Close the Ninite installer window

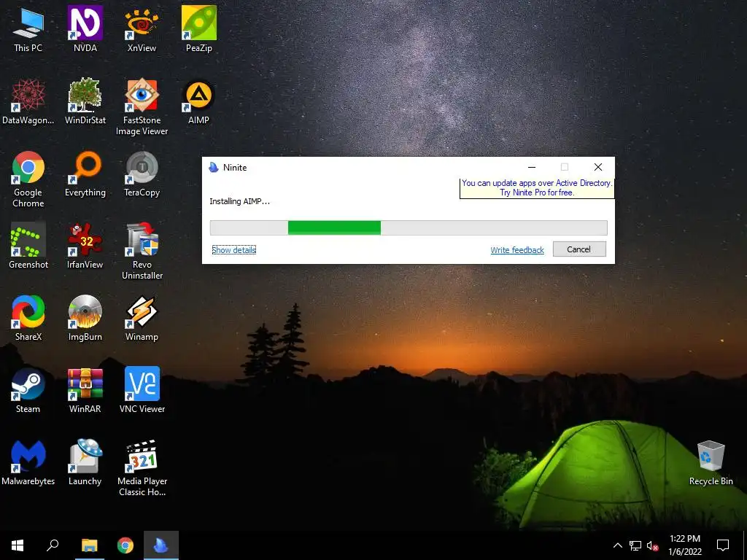[598, 167]
